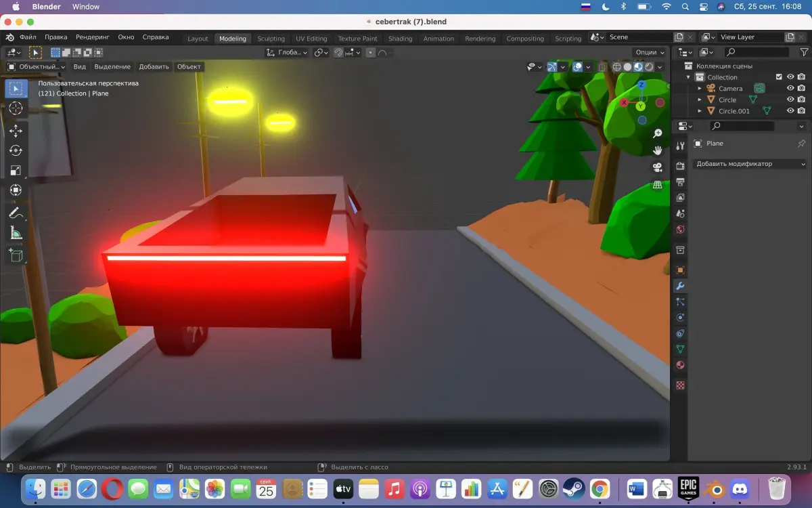Open the overlays options dropdown arrow
This screenshot has width=812, height=508.
pyautogui.click(x=589, y=67)
